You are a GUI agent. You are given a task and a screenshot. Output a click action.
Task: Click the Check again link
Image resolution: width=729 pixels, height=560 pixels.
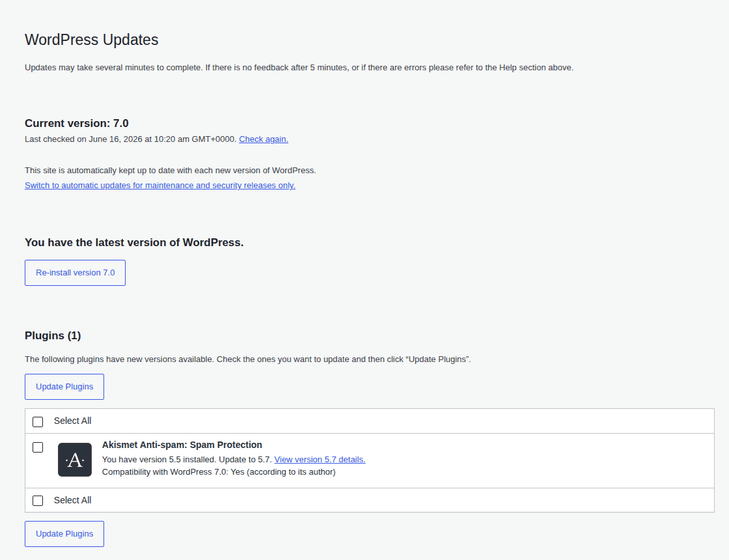click(x=264, y=139)
